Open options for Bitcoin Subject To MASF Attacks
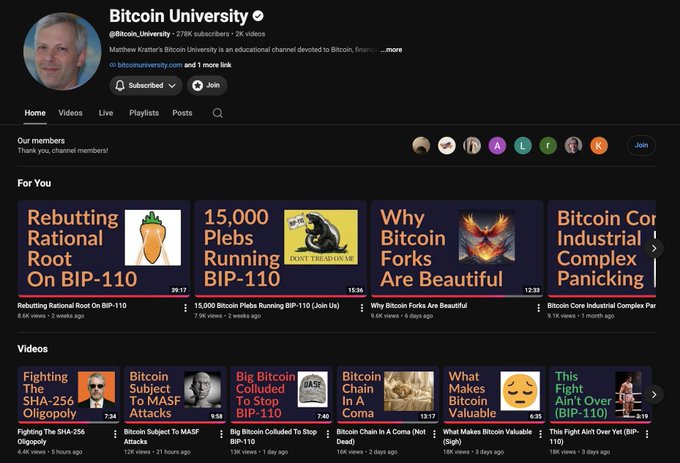 pyautogui.click(x=221, y=434)
